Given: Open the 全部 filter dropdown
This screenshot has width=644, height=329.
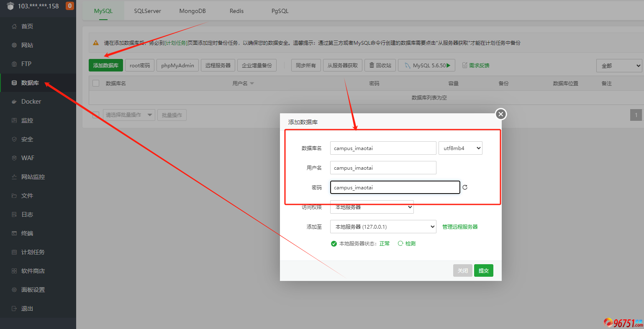Looking at the screenshot, I should tap(619, 66).
